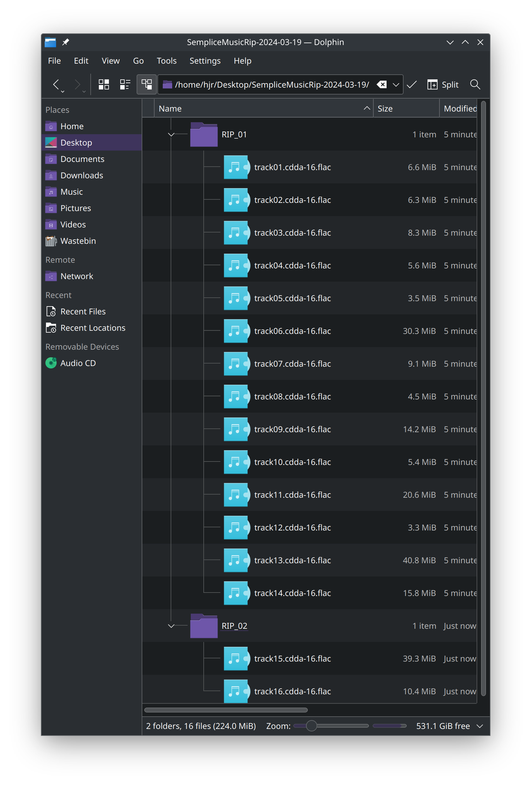This screenshot has width=532, height=785.
Task: Open the search bar
Action: [x=475, y=84]
